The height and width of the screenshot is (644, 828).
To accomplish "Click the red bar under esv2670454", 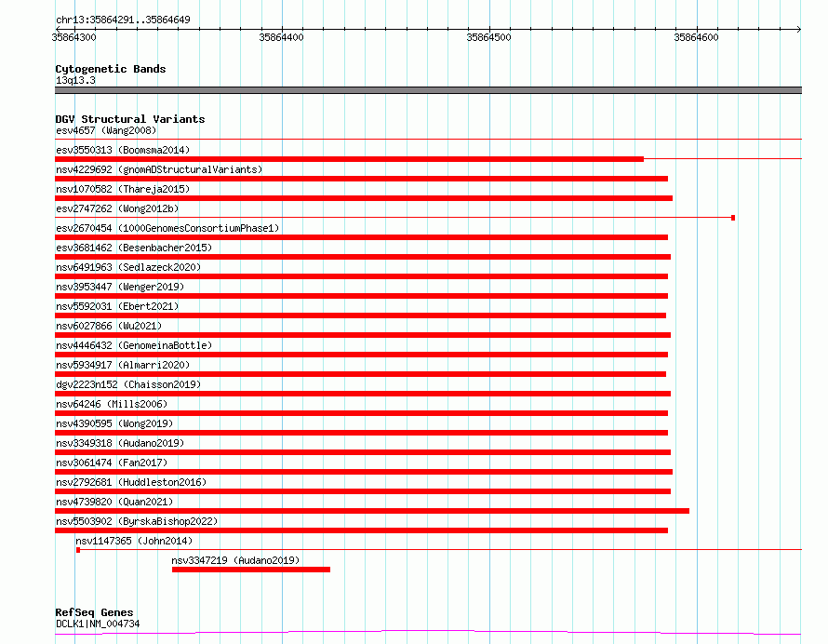I will pyautogui.click(x=361, y=237).
